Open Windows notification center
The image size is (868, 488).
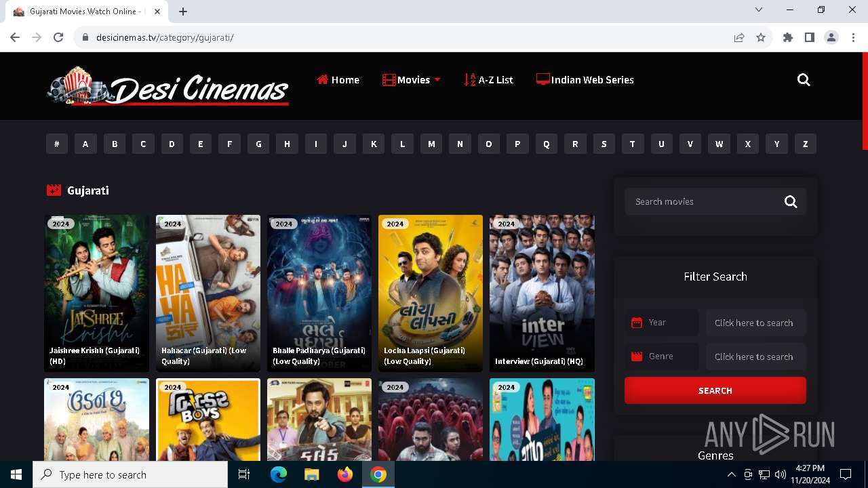[x=846, y=474]
